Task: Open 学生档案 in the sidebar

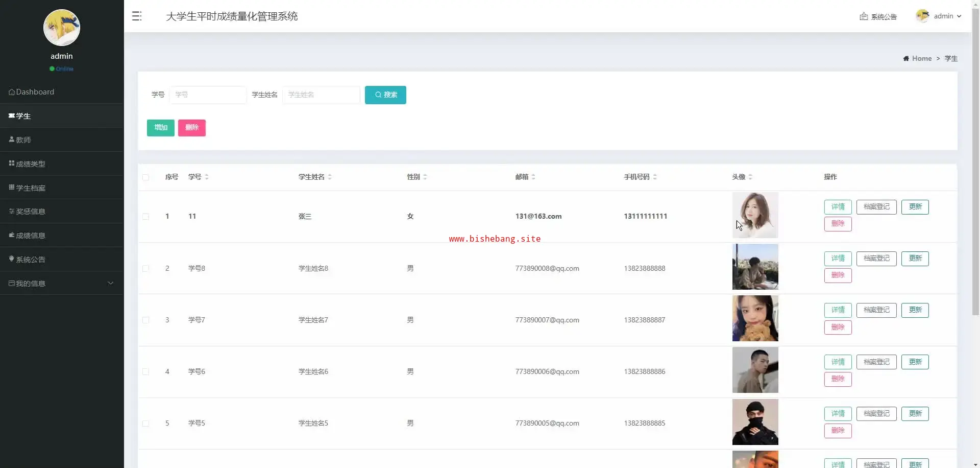Action: pos(62,188)
